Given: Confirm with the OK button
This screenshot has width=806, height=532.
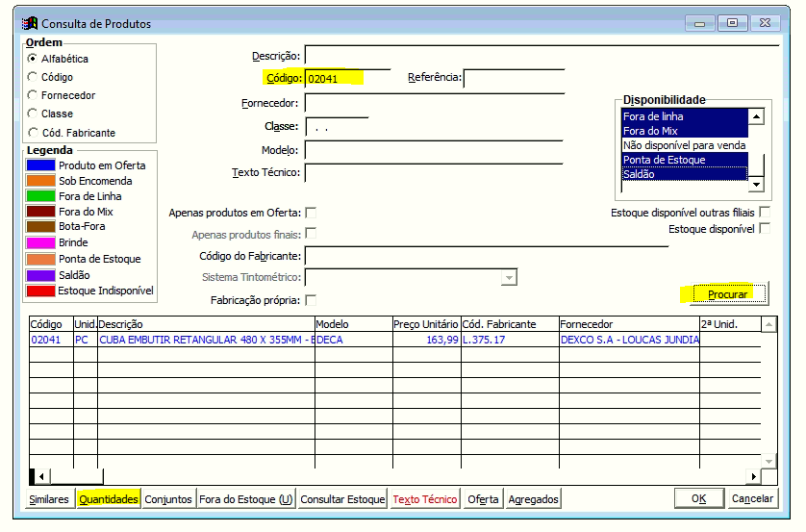Looking at the screenshot, I should coord(698,498).
